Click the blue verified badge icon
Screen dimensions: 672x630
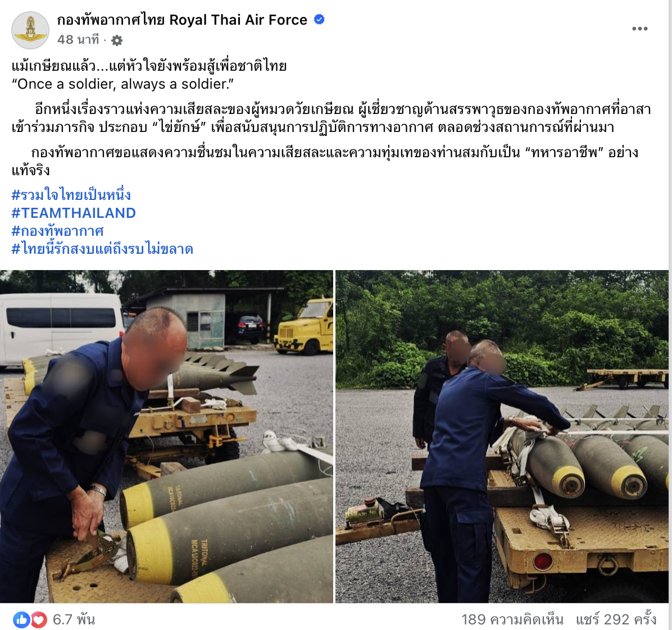pos(319,19)
